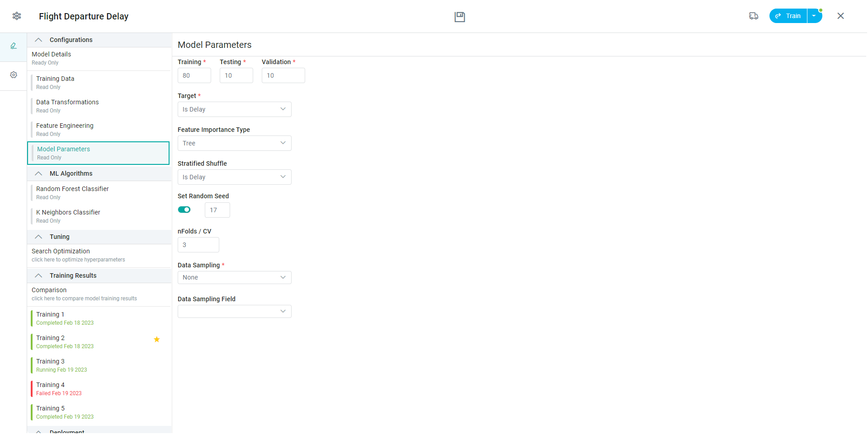Viewport: 868px width, 434px height.
Task: Close the model editor with X
Action: tap(840, 16)
